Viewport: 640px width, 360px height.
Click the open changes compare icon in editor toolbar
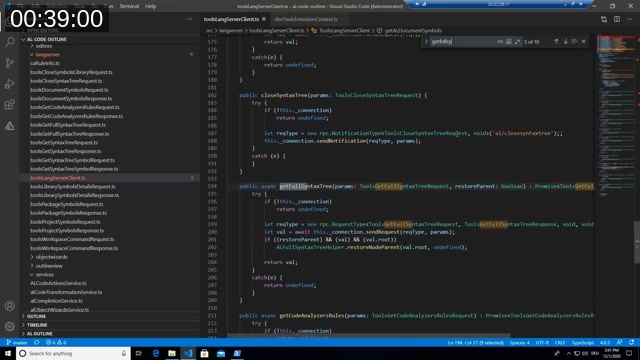(604, 19)
